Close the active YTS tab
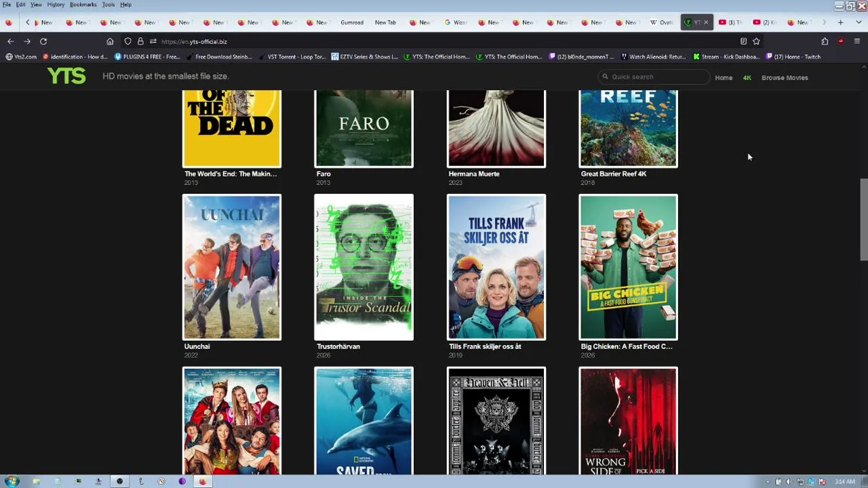The height and width of the screenshot is (488, 868). 705,22
